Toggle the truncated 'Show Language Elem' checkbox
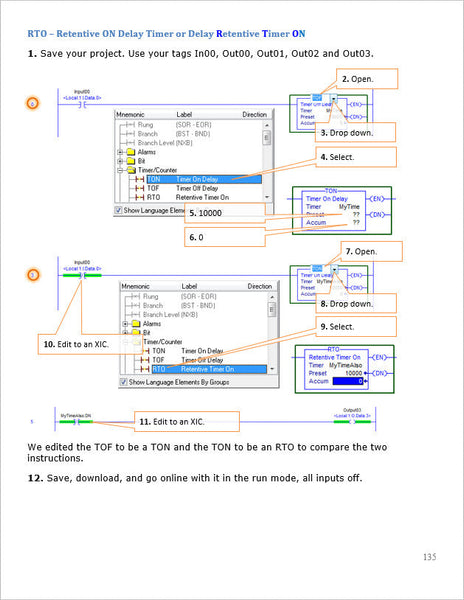 coord(119,210)
